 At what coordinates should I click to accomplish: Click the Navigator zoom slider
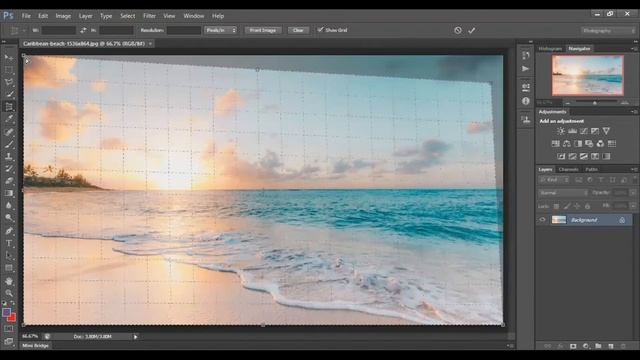(595, 103)
